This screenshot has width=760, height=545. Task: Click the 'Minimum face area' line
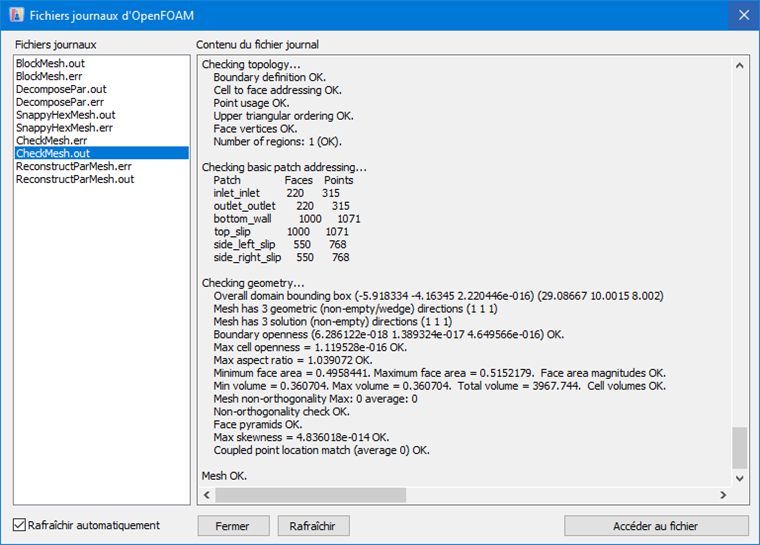pos(440,373)
